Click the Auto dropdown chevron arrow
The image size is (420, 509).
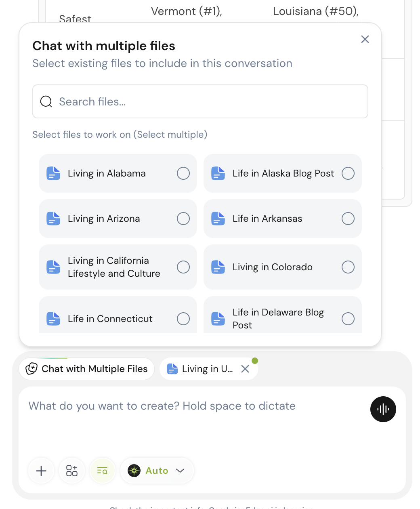pos(180,471)
